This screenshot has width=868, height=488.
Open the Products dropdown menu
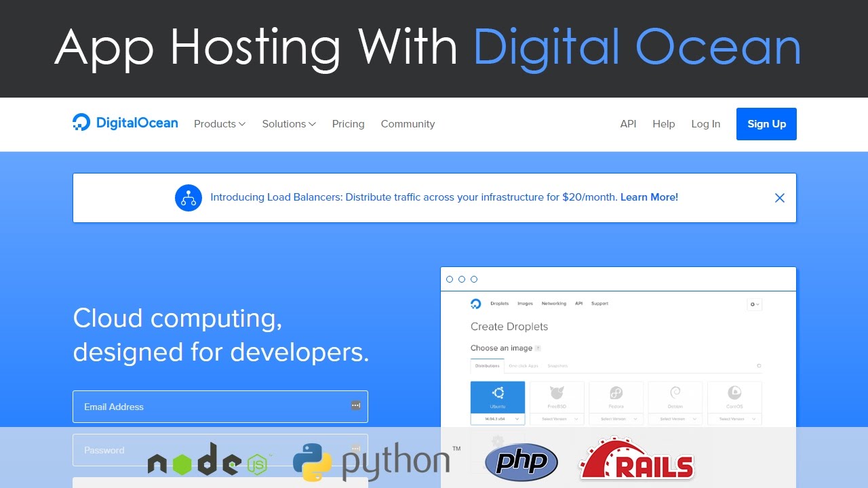click(x=220, y=124)
